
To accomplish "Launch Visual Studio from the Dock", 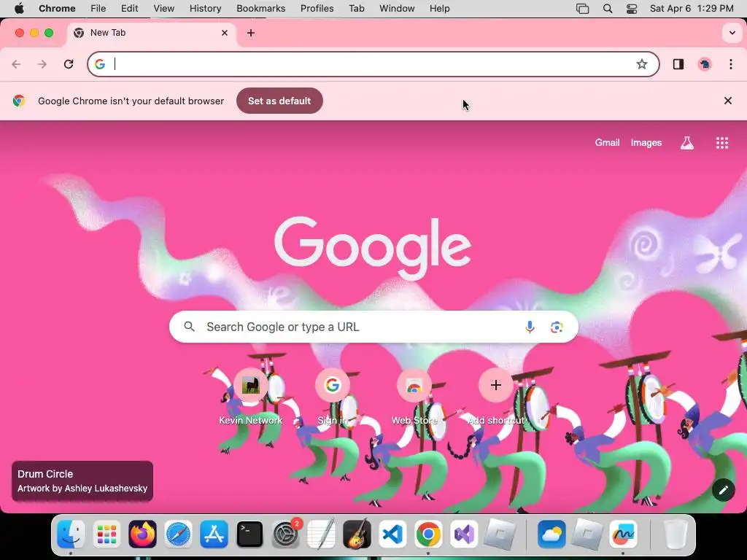I will 464,534.
